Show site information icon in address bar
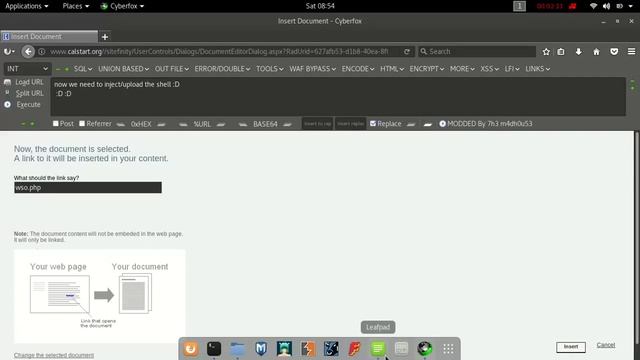This screenshot has height=360, width=640. tap(42, 51)
